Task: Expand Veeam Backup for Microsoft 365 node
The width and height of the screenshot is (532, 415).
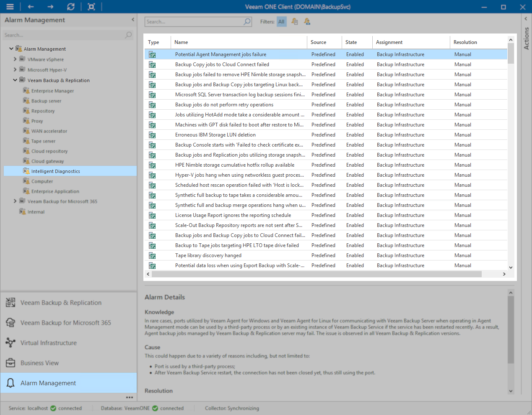Action: pos(15,201)
